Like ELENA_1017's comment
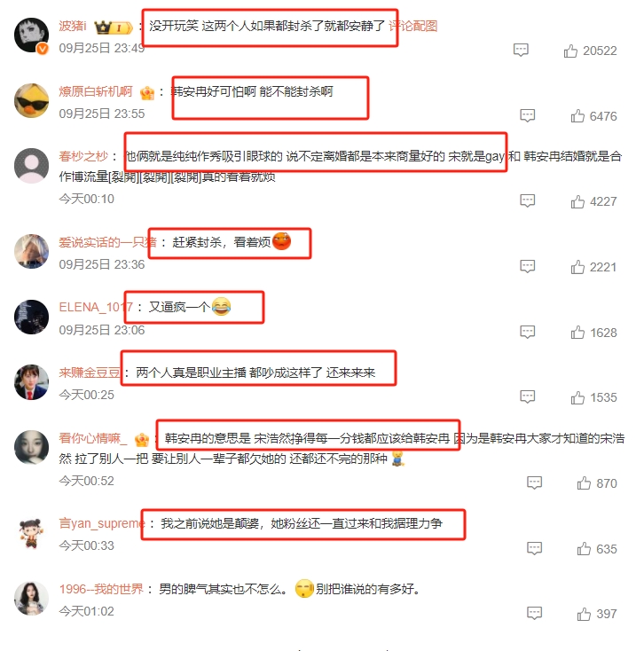 pos(577,333)
